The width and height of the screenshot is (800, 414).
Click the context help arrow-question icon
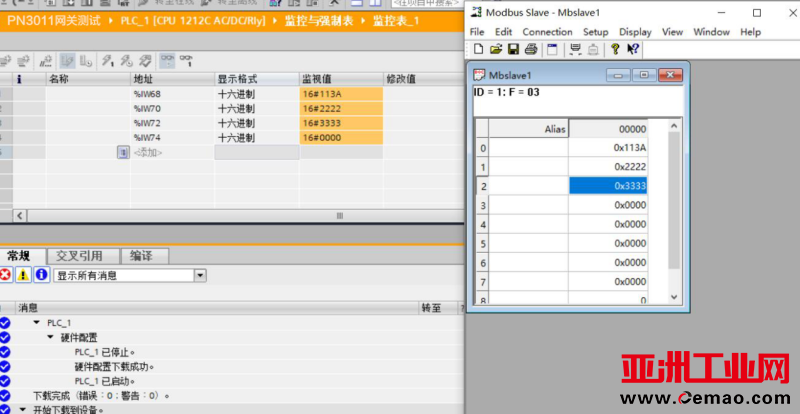click(633, 48)
